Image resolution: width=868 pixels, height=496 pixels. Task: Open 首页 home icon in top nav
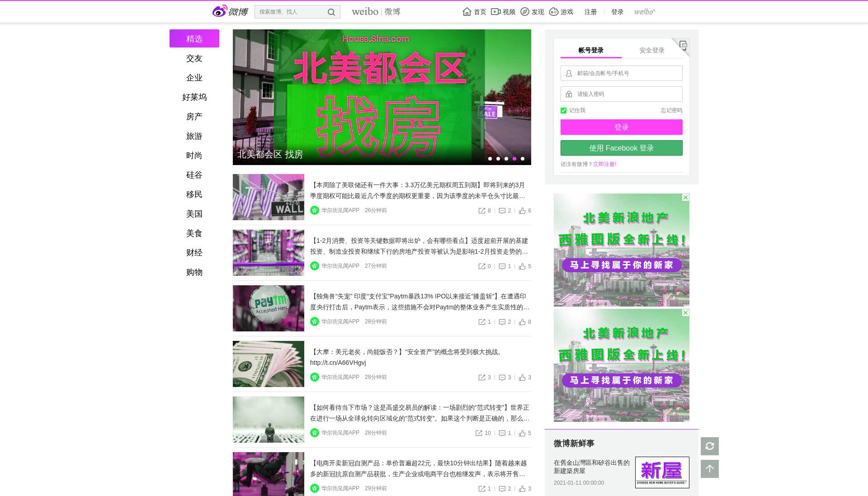(467, 12)
